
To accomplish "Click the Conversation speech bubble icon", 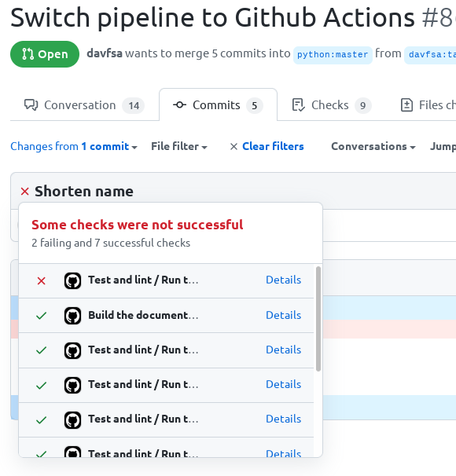I will click(x=31, y=105).
